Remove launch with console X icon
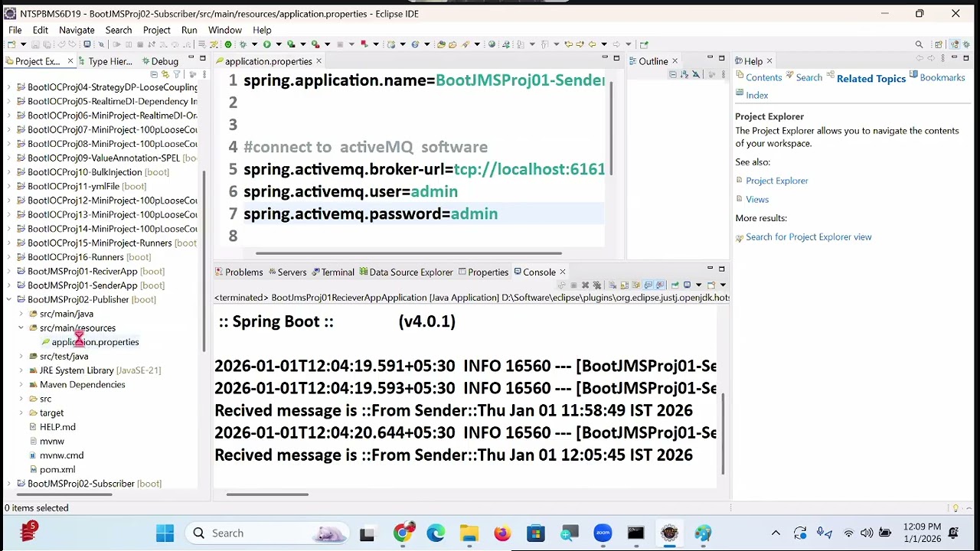980x551 pixels. pyautogui.click(x=585, y=285)
